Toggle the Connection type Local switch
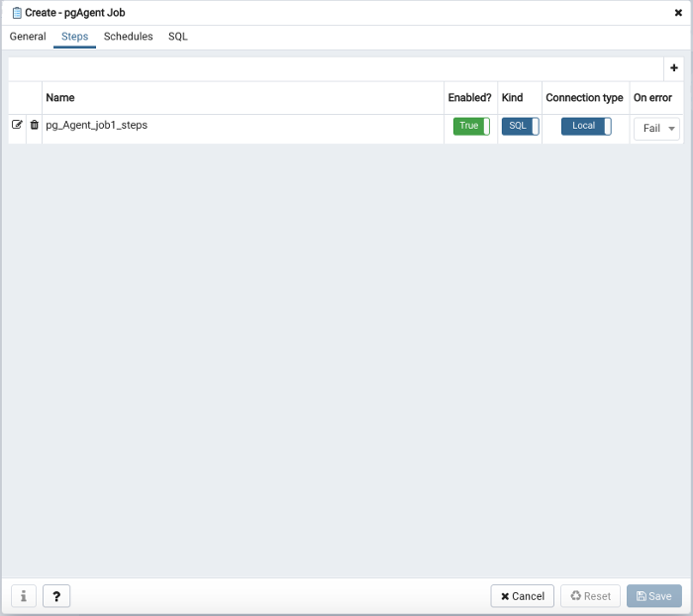This screenshot has width=693, height=616. tap(585, 126)
